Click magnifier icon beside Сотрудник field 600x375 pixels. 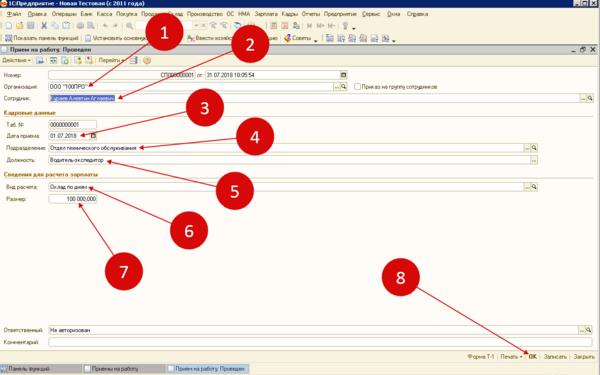[x=590, y=98]
